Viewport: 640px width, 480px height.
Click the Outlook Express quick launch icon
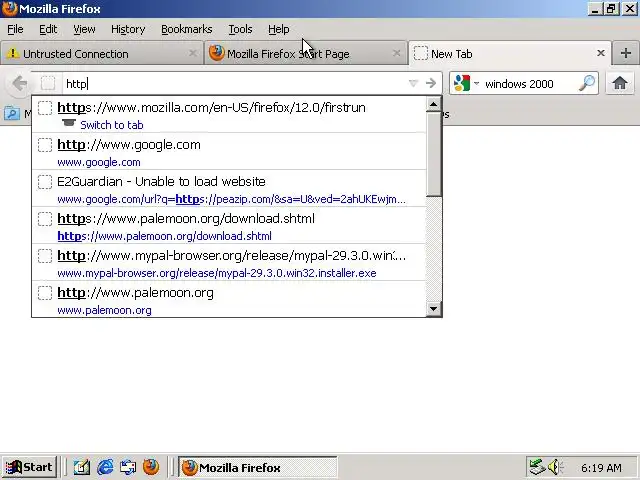[x=128, y=467]
